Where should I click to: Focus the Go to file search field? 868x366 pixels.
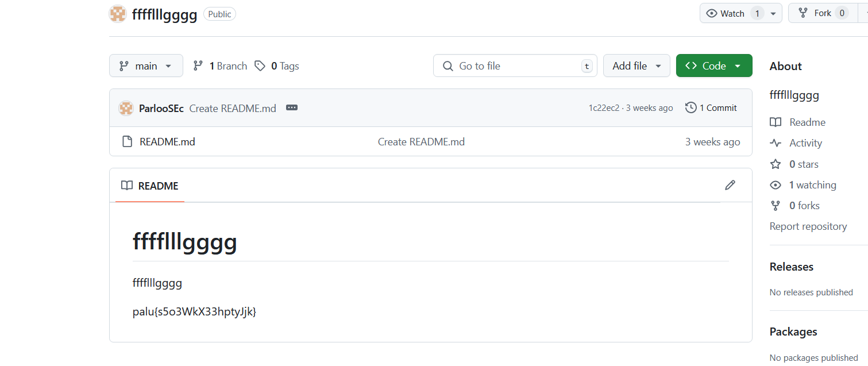[x=515, y=66]
